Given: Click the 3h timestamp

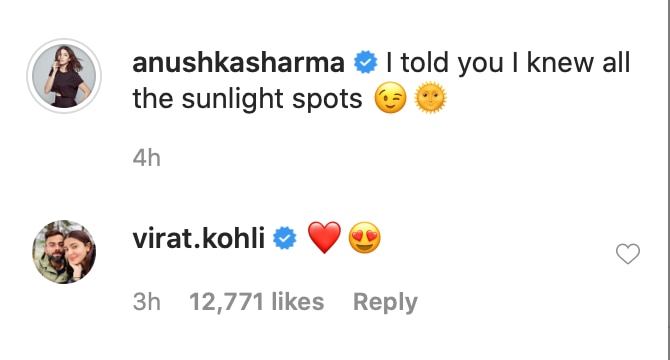Looking at the screenshot, I should [x=147, y=302].
